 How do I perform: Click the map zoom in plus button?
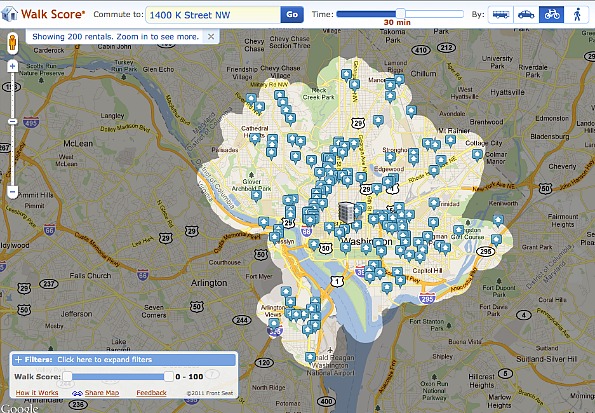click(13, 66)
